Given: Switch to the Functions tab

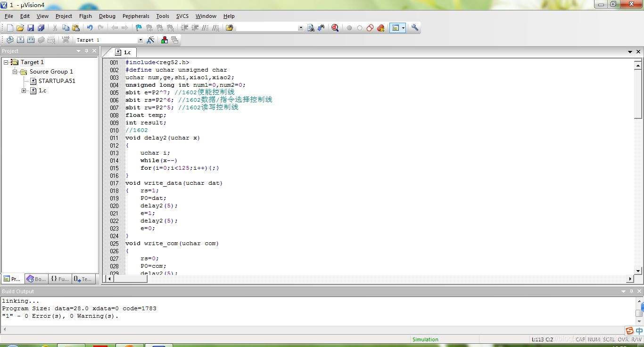Looking at the screenshot, I should pos(60,279).
